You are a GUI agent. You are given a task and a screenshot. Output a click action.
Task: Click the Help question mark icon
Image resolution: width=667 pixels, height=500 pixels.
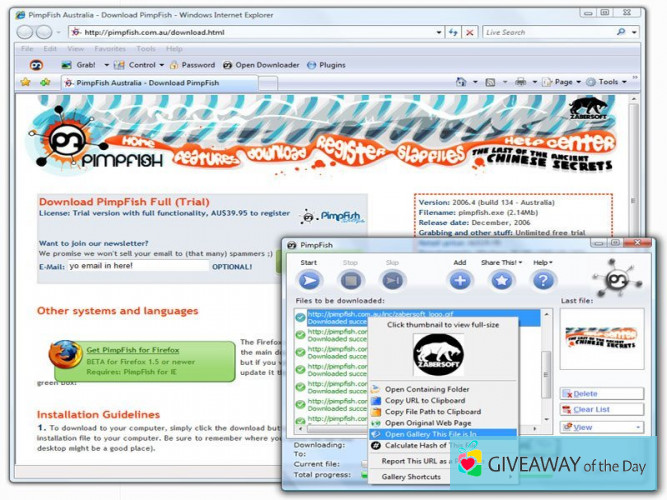click(543, 280)
